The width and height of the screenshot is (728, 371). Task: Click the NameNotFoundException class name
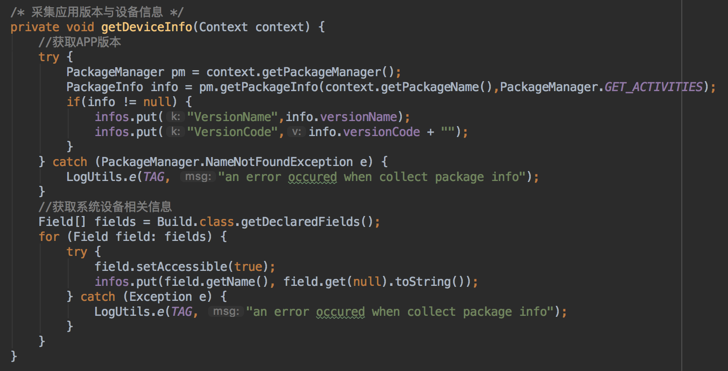coord(279,162)
